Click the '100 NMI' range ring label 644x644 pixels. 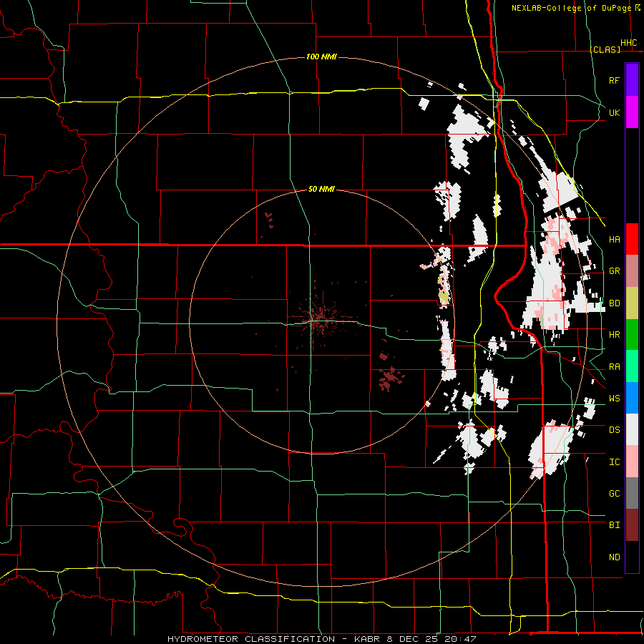[x=321, y=57]
